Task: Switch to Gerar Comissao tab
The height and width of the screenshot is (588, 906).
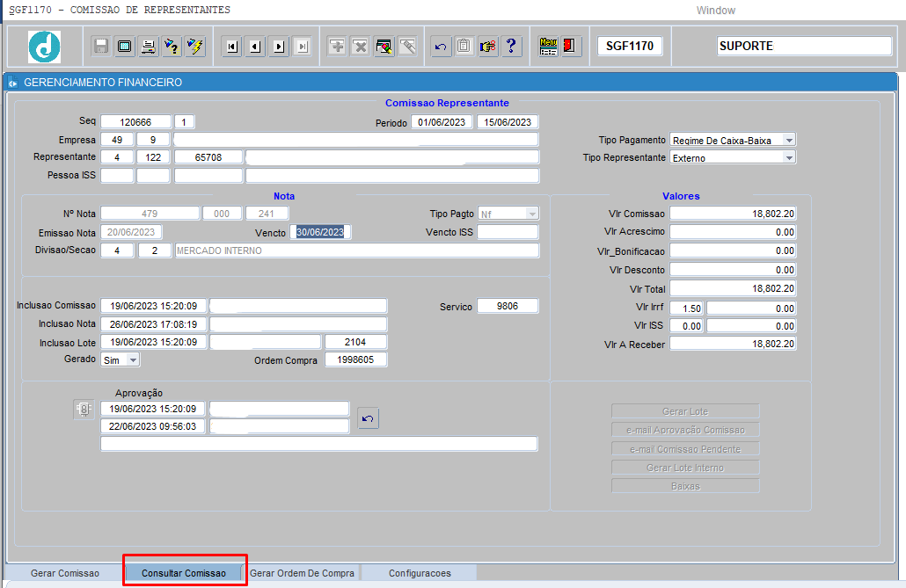Action: click(65, 573)
